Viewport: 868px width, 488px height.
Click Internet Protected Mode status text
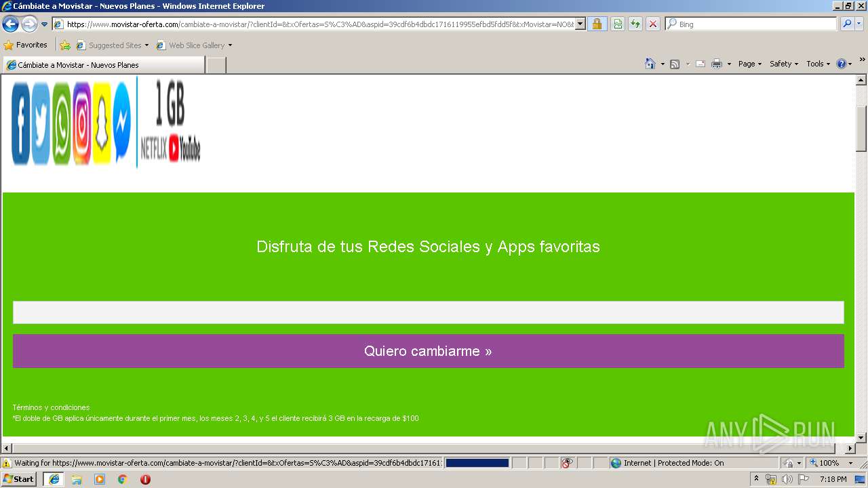tap(673, 463)
